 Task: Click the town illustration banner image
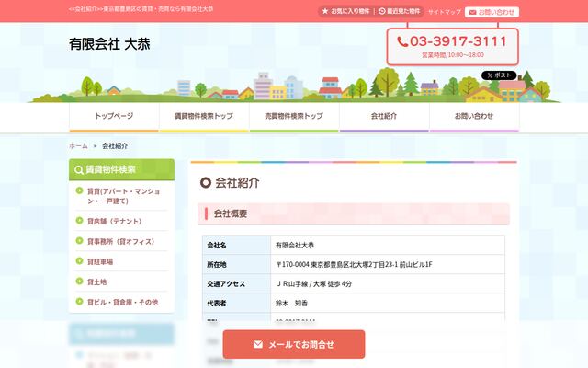294,86
